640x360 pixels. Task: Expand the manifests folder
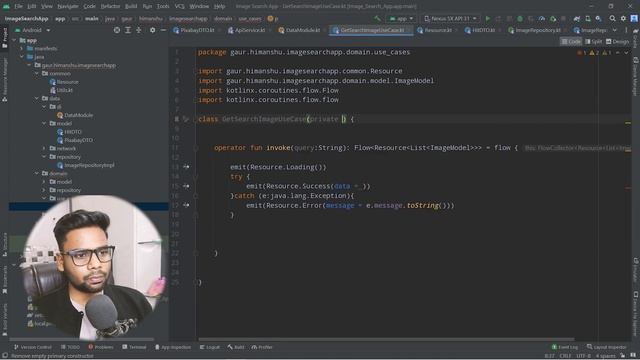(x=22, y=49)
